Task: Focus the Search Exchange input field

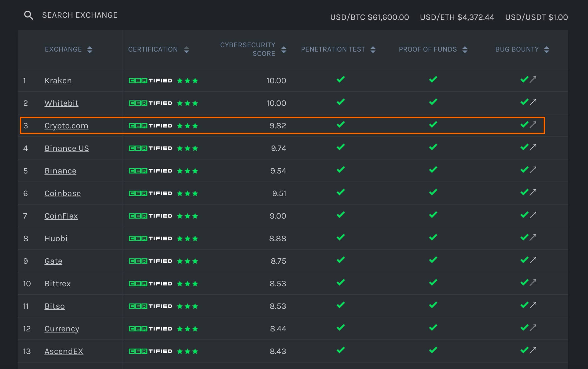Action: [x=80, y=15]
